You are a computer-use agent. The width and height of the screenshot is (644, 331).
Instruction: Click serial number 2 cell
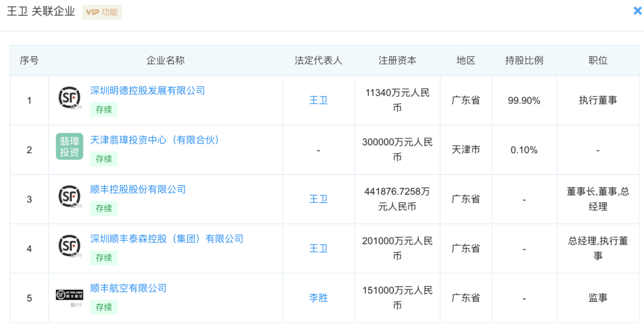(29, 150)
